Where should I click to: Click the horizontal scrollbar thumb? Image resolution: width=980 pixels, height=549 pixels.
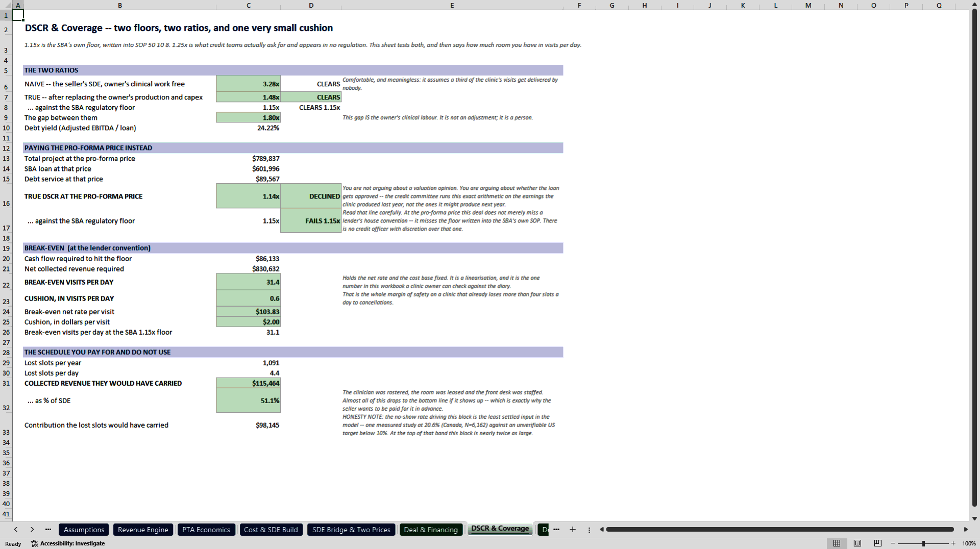[780, 530]
